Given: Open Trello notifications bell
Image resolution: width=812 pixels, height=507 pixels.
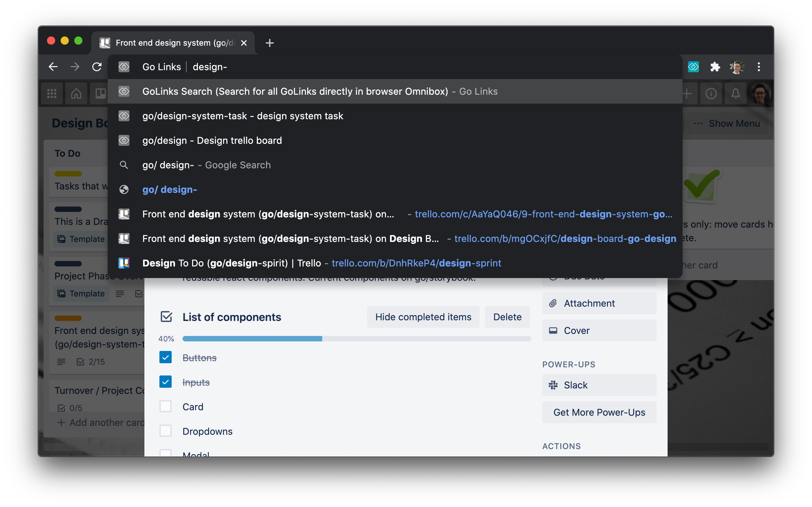Looking at the screenshot, I should [x=736, y=93].
